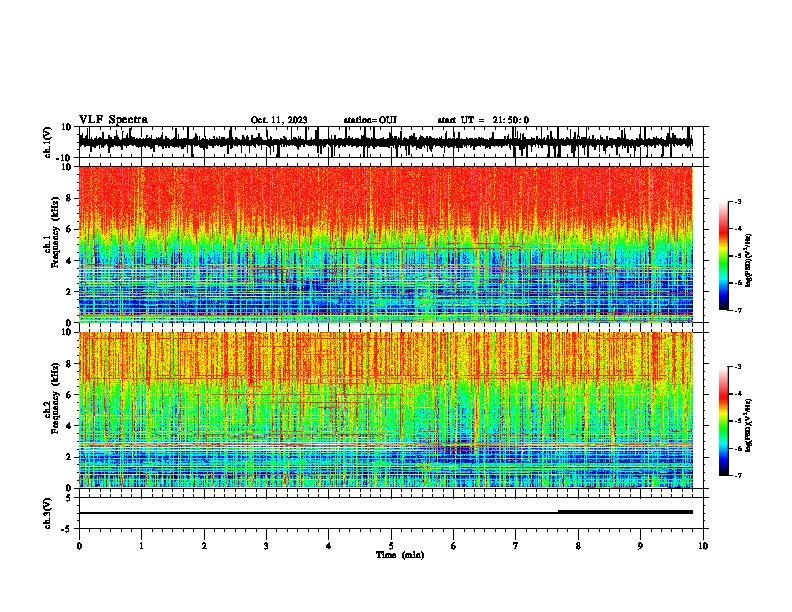Select the date text "Oct. 11, 2023"

pyautogui.click(x=279, y=120)
